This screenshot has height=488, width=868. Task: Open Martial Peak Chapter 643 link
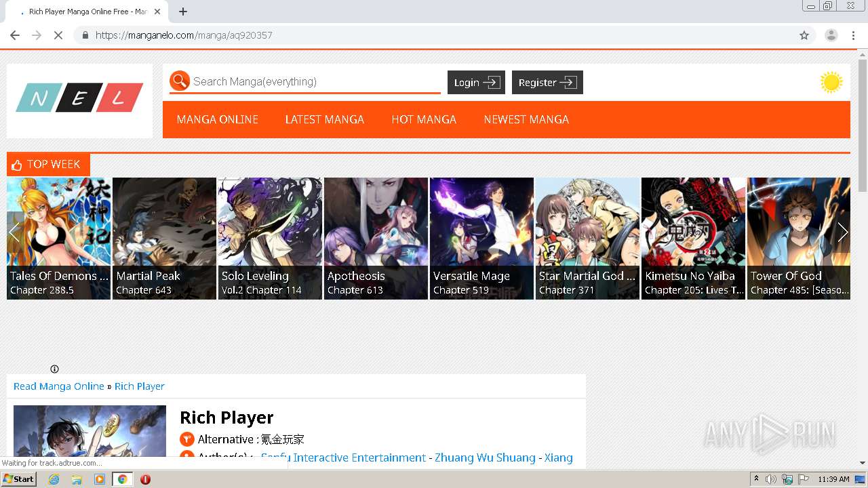click(144, 290)
